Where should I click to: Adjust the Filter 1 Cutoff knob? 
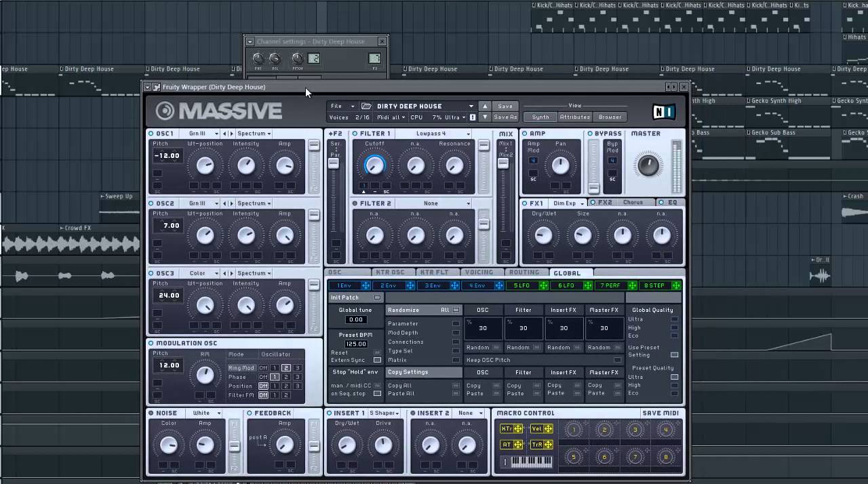374,165
